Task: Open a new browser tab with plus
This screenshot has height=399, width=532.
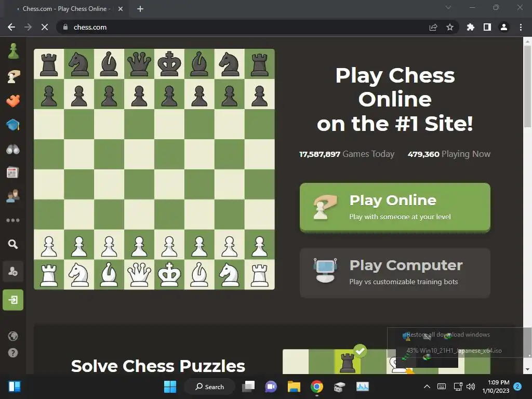Action: pos(140,9)
